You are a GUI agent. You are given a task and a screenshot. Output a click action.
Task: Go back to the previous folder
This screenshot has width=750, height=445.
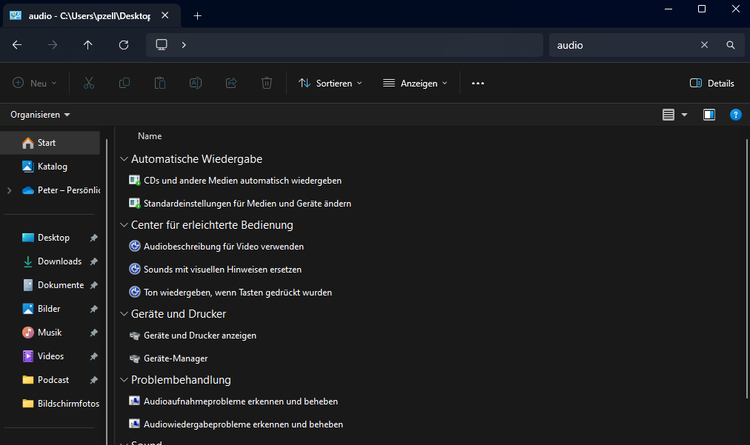coord(17,45)
